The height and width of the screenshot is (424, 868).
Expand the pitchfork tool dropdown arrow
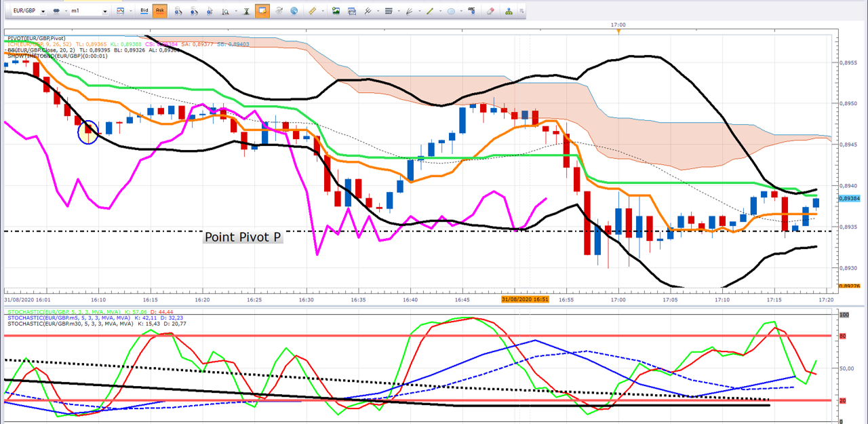point(378,11)
